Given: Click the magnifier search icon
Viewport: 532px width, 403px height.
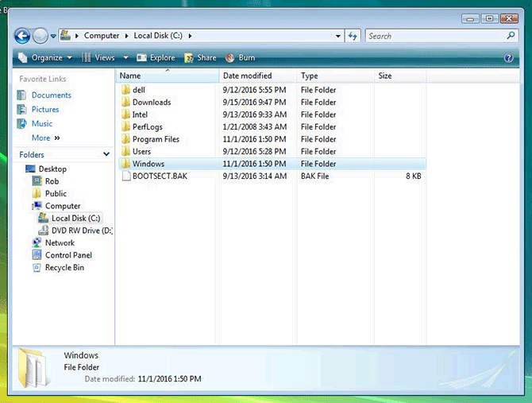Looking at the screenshot, I should 511,35.
